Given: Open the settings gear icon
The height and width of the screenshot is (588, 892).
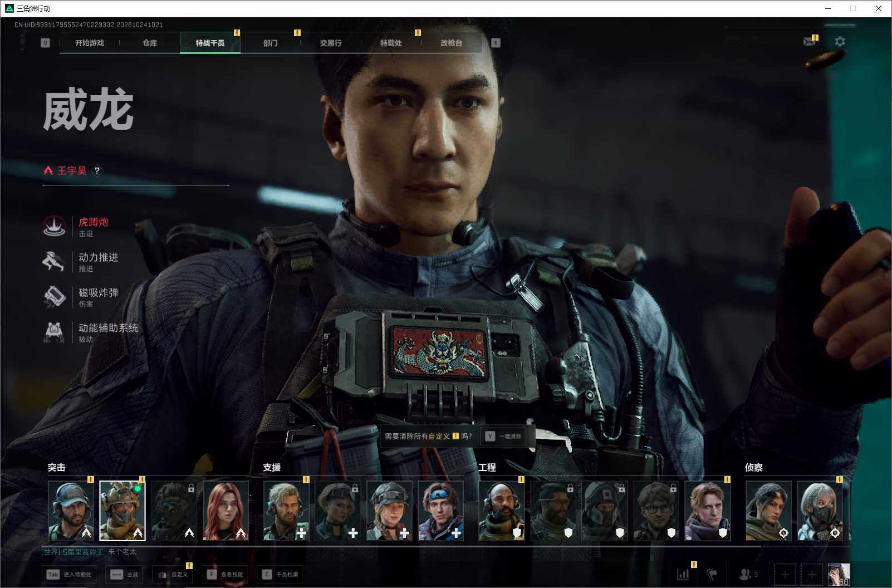Looking at the screenshot, I should coord(840,41).
